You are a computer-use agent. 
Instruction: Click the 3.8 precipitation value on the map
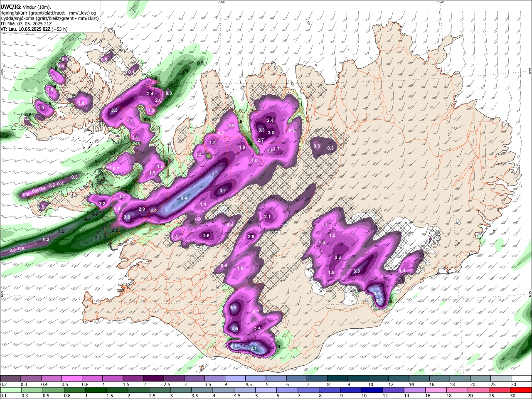pos(127,217)
